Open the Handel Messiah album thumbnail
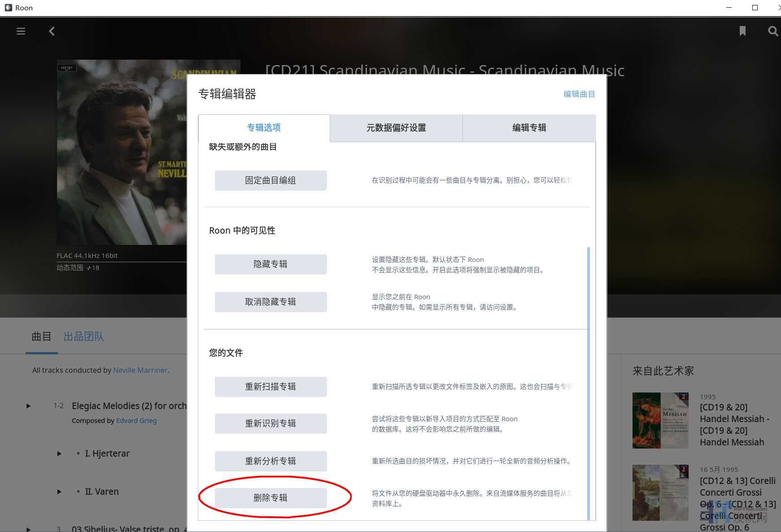 (x=660, y=420)
